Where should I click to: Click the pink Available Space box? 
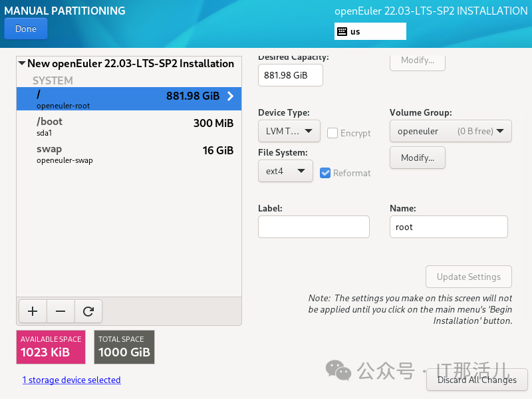click(x=51, y=347)
